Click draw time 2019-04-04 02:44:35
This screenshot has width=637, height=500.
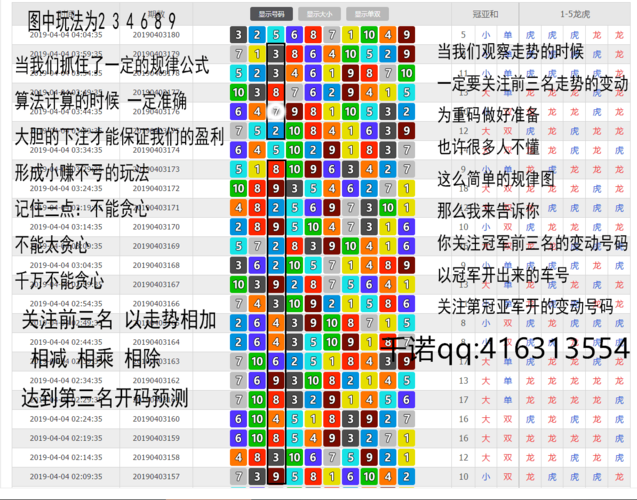click(66, 342)
